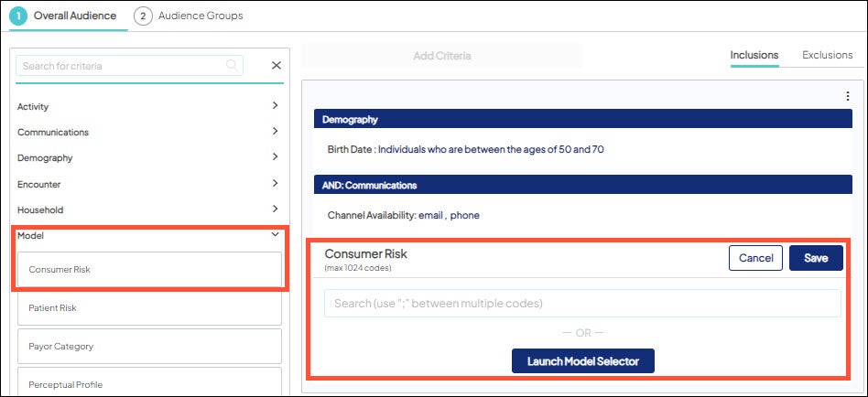Cancel the Consumer Risk criteria
The image size is (868, 397).
pyautogui.click(x=755, y=258)
